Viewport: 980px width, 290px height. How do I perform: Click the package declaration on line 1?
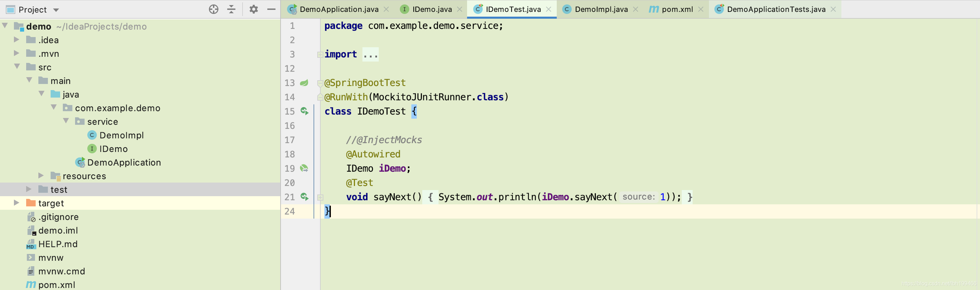[414, 25]
